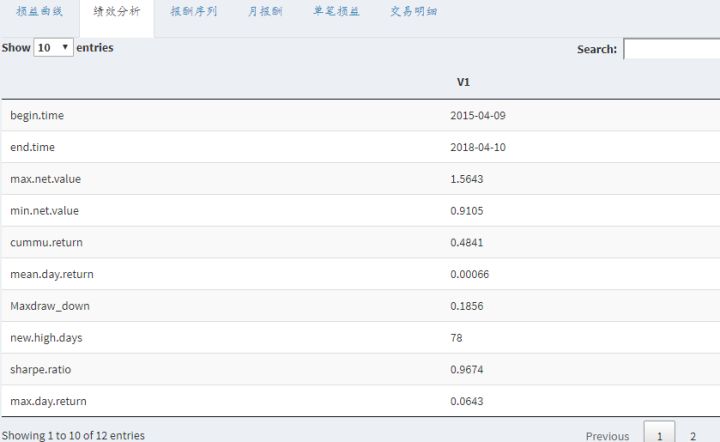The width and height of the screenshot is (720, 442).
Task: Sort the table by V1 column header
Action: pos(463,82)
